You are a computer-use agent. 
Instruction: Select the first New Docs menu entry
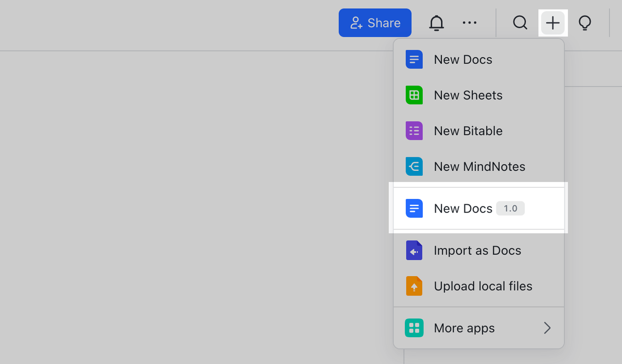(x=463, y=60)
